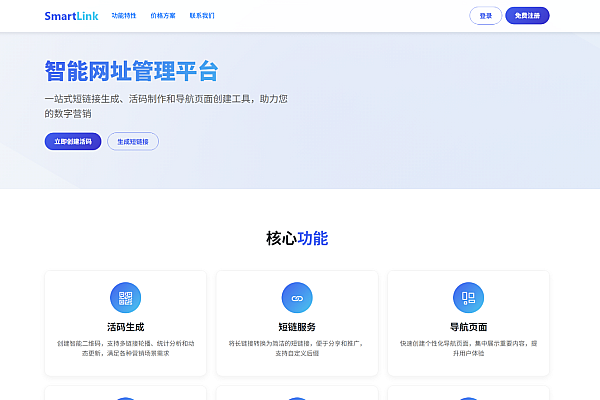Click the 智能网址管理平台 hero title
Viewport: 600px width, 400px height.
[131, 71]
